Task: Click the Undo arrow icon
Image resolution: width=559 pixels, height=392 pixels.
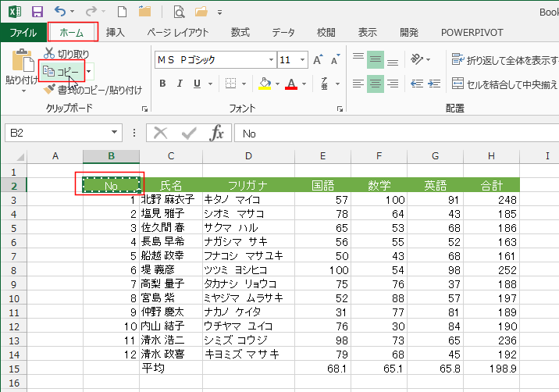Action: tap(61, 12)
